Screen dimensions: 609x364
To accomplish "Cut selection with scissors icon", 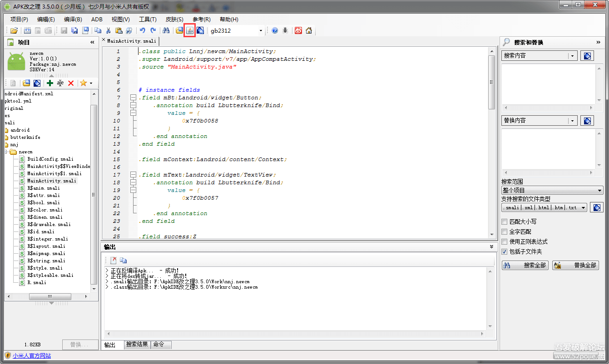I will 109,30.
